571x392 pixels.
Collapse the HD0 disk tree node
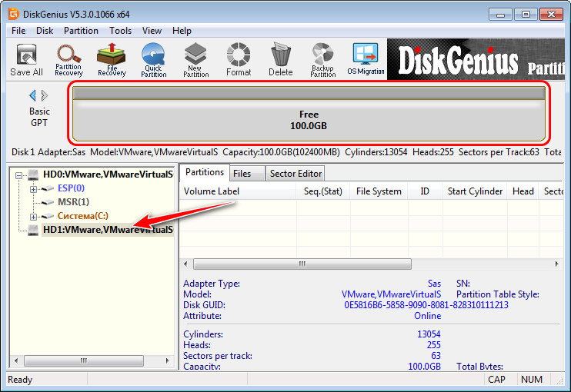tap(19, 175)
